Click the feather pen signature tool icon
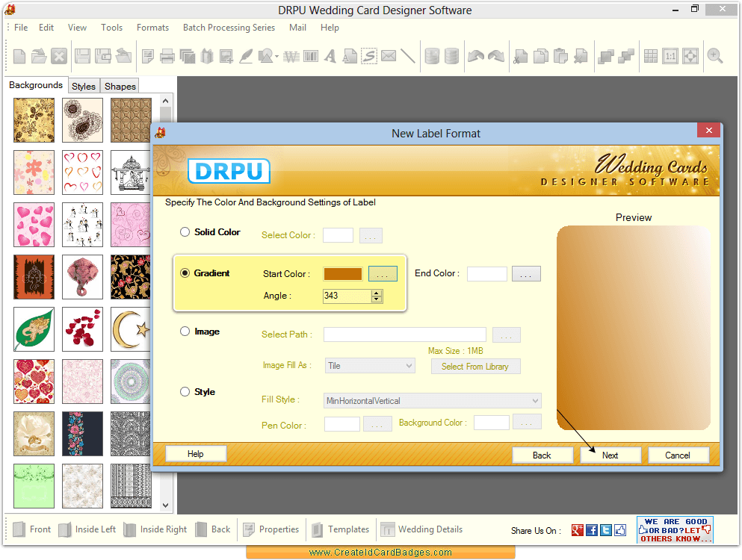The height and width of the screenshot is (560, 742). (246, 56)
